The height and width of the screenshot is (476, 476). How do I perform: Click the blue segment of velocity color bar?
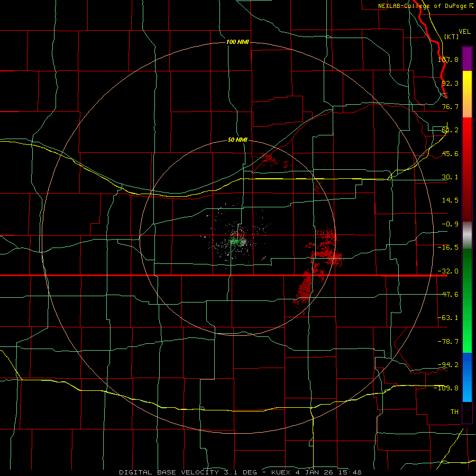[x=467, y=377]
